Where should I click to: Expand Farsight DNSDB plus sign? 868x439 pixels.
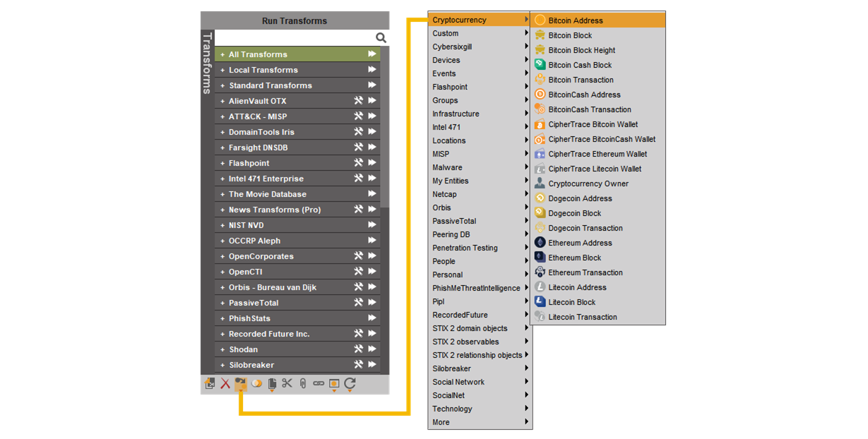tap(222, 148)
